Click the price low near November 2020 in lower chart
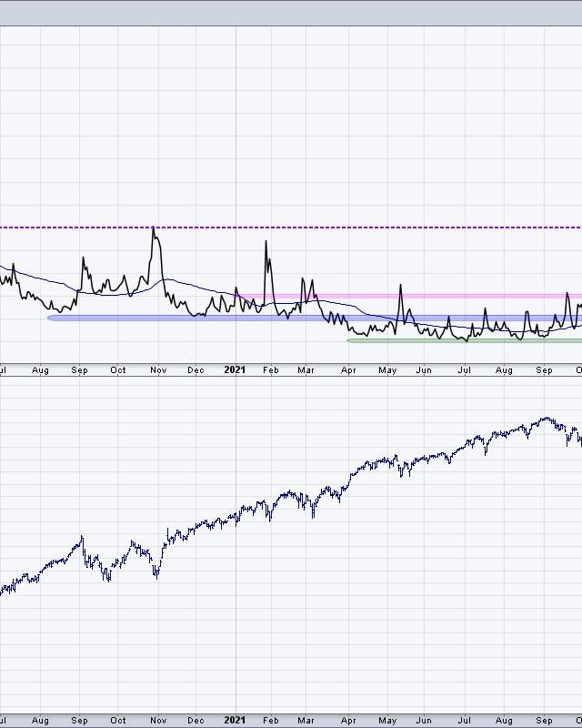 [x=156, y=576]
